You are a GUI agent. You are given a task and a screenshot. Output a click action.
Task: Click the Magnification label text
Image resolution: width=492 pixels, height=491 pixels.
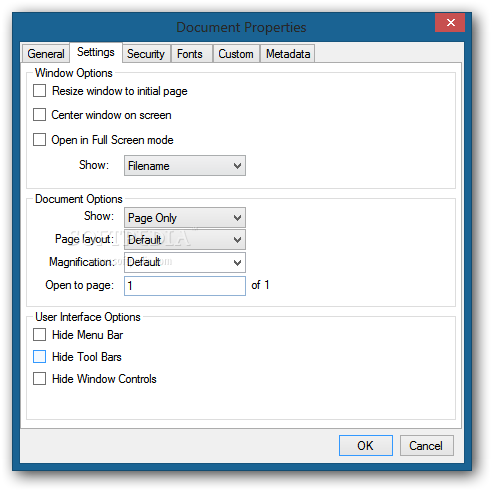82,262
